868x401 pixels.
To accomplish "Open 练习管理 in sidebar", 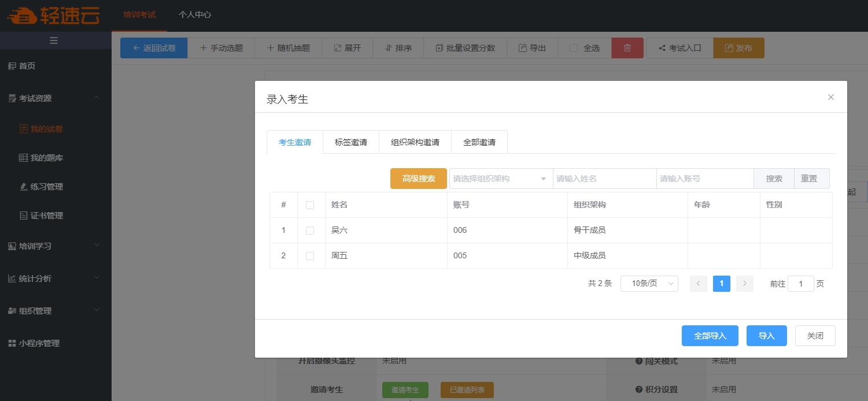I will tap(46, 187).
